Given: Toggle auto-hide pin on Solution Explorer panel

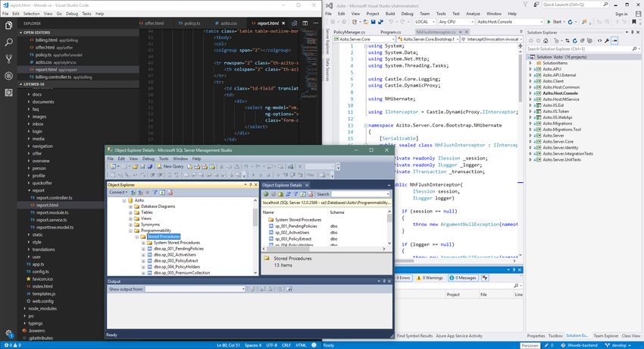Looking at the screenshot, I should click(633, 32).
